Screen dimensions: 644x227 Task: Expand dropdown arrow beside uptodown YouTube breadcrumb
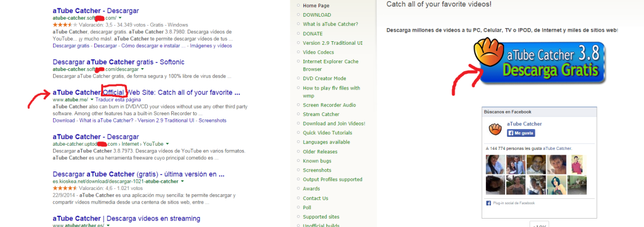[x=167, y=144]
